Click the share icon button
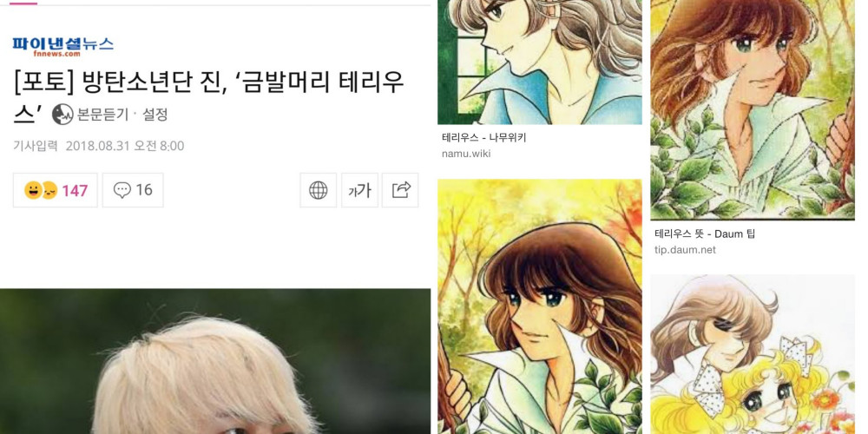Screen dimensions: 868x434 (400, 190)
